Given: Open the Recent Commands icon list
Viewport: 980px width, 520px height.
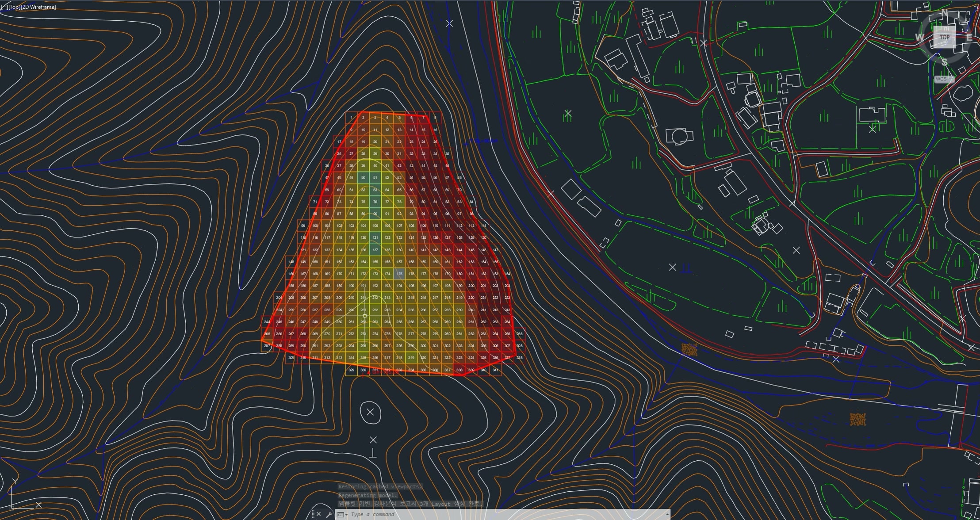Looking at the screenshot, I should [x=342, y=515].
